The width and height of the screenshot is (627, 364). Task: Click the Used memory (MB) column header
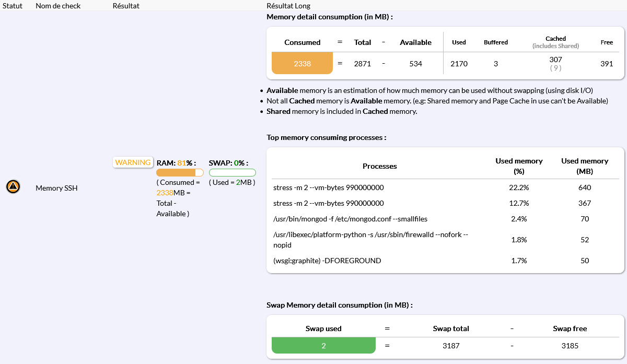[x=585, y=166]
